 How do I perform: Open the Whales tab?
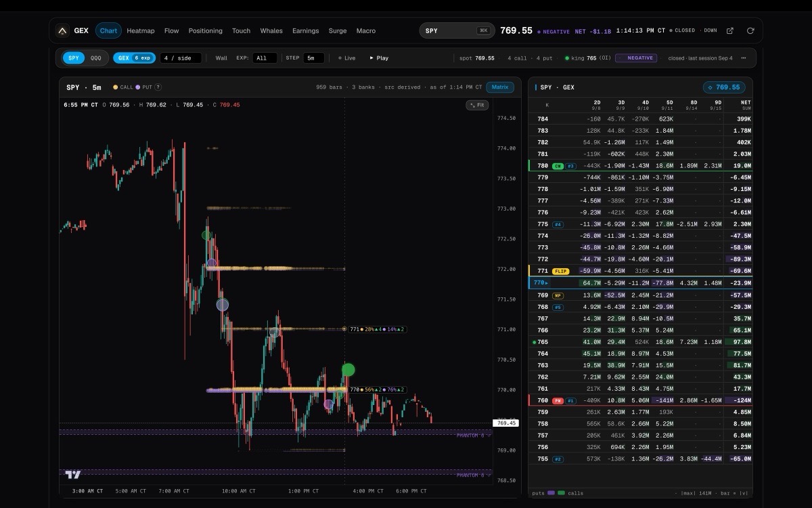(x=271, y=30)
